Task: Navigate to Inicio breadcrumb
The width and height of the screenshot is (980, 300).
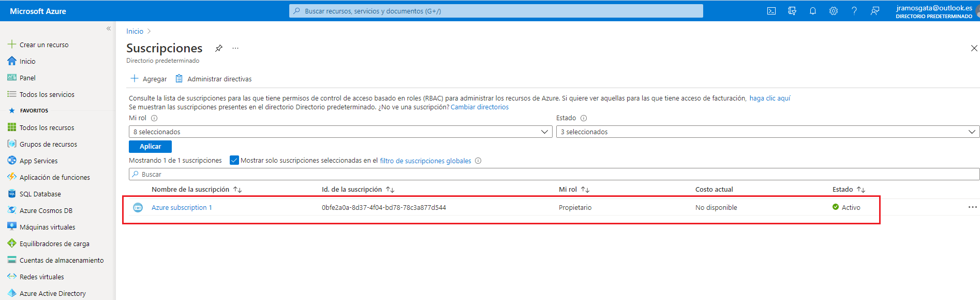Action: click(x=135, y=31)
